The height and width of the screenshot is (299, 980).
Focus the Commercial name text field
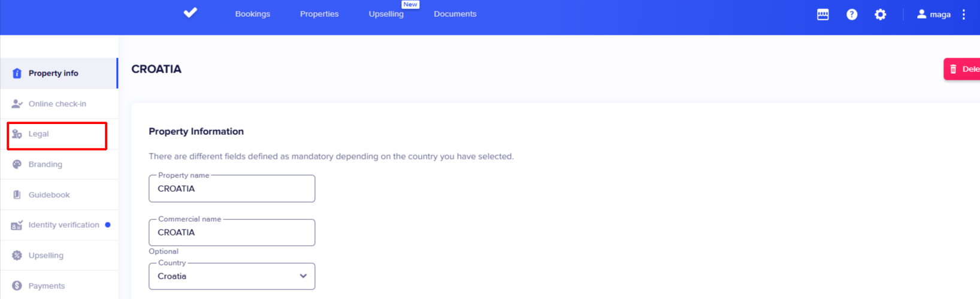(x=232, y=232)
